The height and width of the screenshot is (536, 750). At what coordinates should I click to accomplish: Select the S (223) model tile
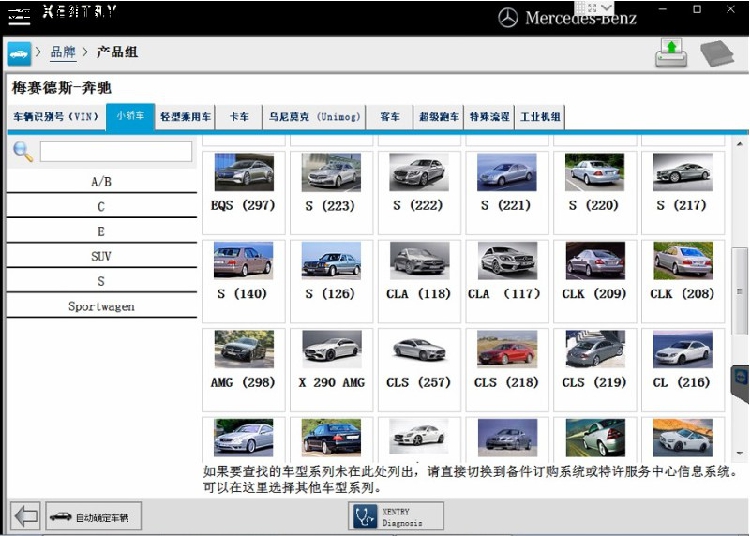coord(331,192)
